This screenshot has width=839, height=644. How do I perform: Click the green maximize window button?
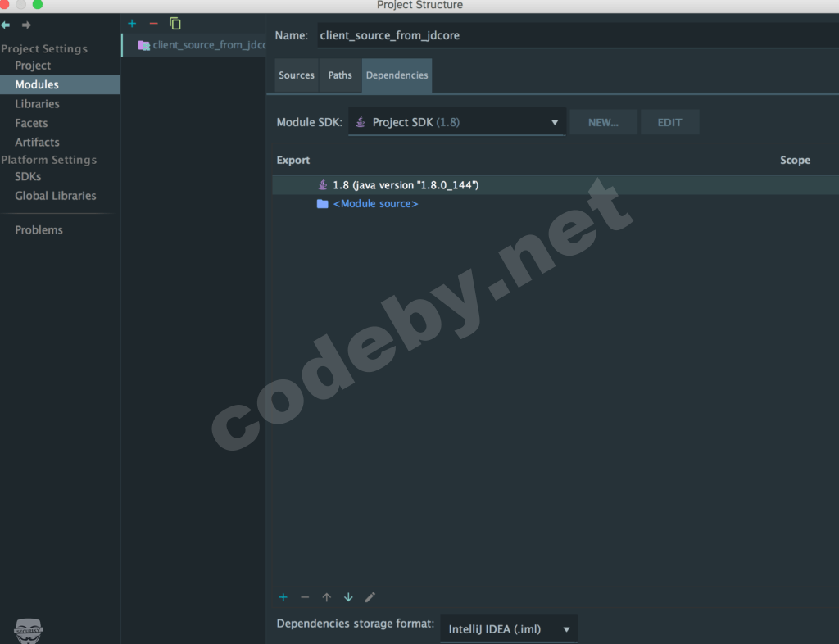(x=38, y=4)
